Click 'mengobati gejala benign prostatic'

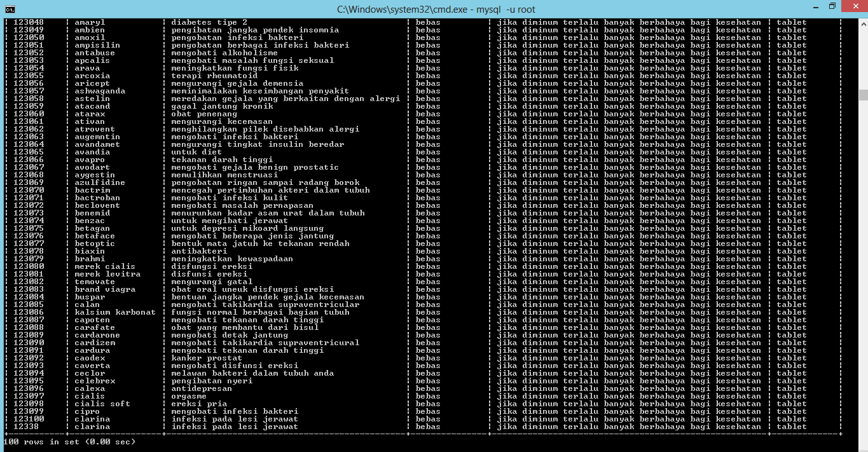coord(255,167)
